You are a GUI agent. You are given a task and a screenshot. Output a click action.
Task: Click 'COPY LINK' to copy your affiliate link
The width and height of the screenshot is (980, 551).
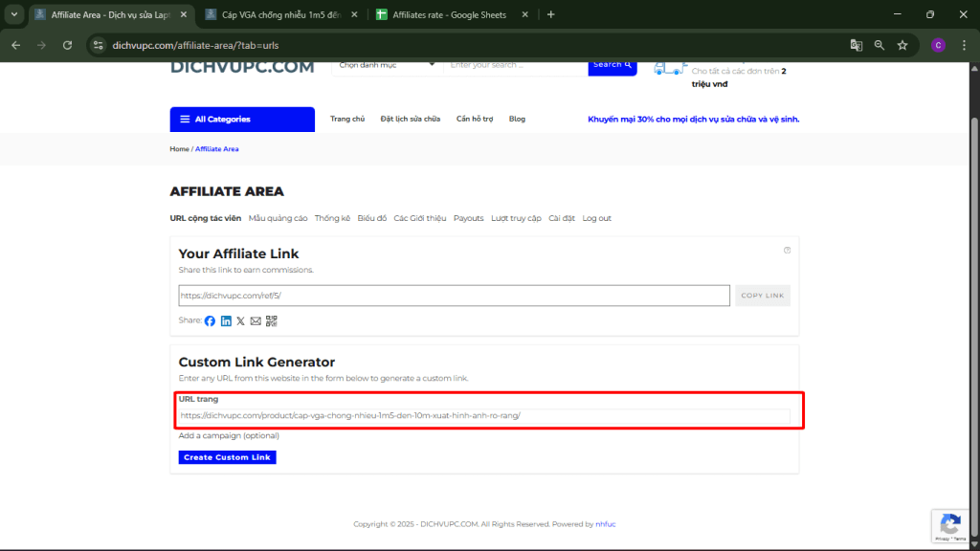pos(762,295)
